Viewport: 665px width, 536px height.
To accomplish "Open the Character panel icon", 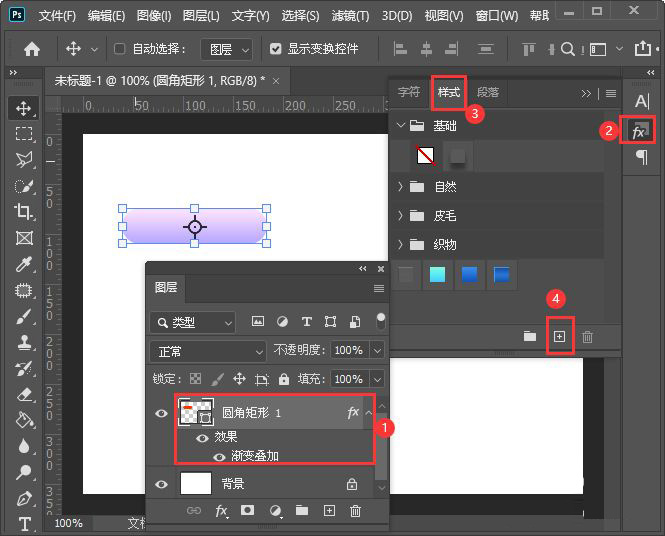I will click(x=642, y=101).
